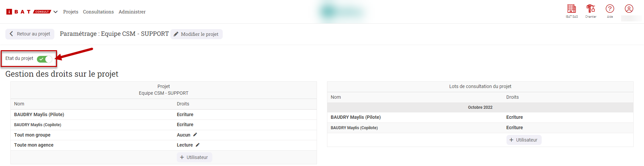Click pencil icon in Modifier le projet

176,34
